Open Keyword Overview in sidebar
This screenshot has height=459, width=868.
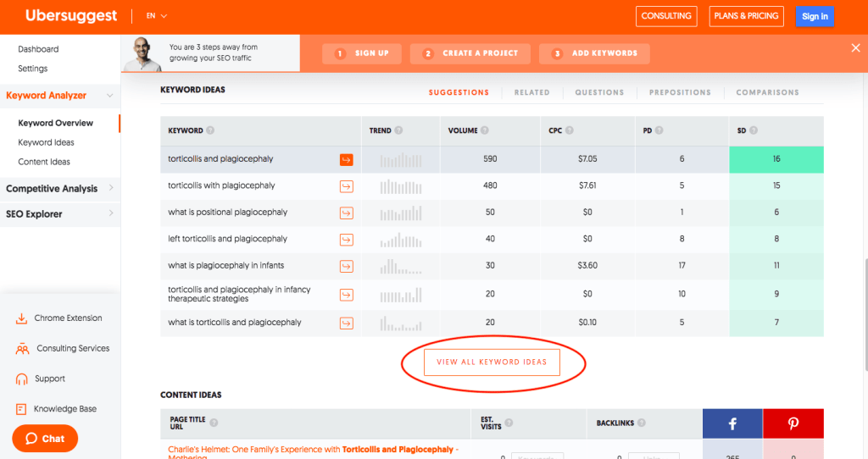click(55, 123)
